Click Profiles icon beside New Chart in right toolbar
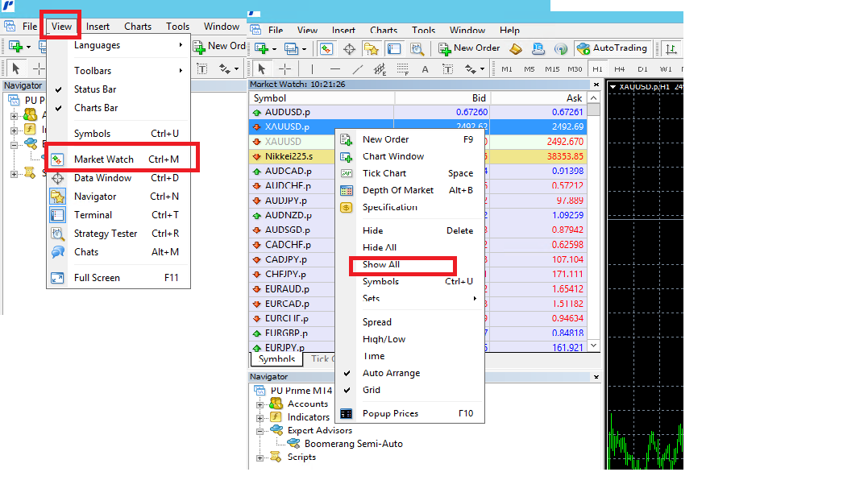 [x=291, y=48]
